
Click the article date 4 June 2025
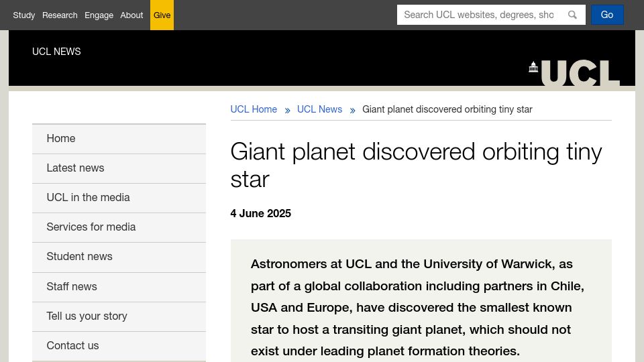[260, 213]
